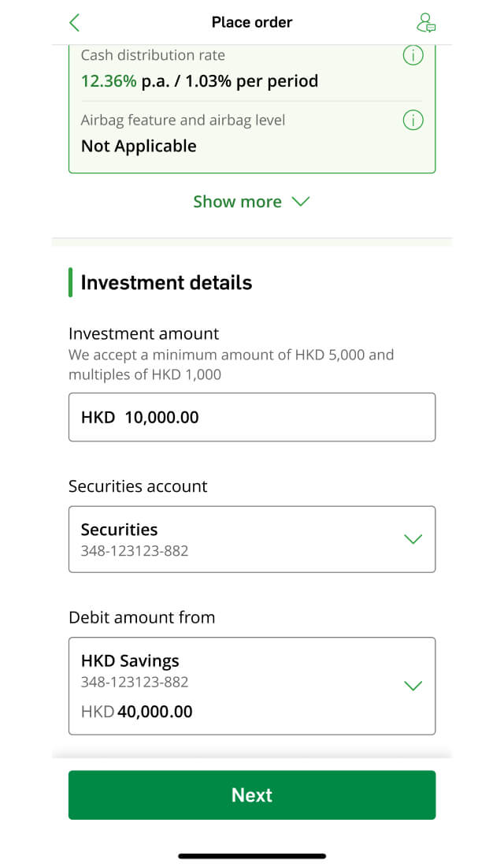Expand Show more product details
The image size is (504, 867).
coord(251,201)
